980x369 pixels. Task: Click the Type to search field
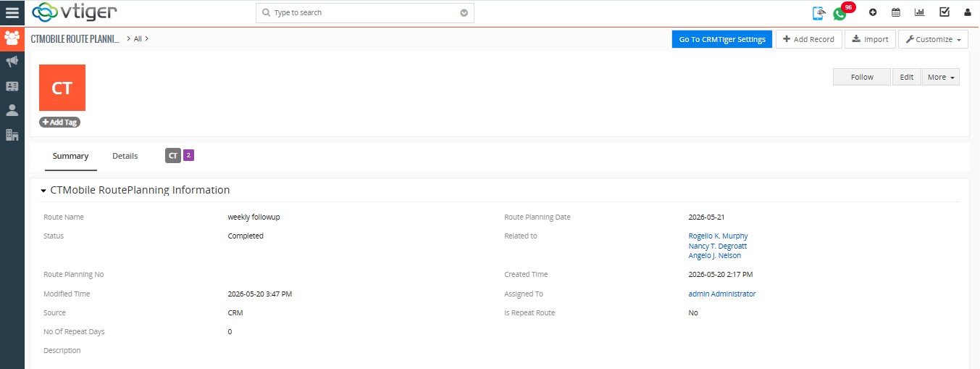tap(364, 13)
